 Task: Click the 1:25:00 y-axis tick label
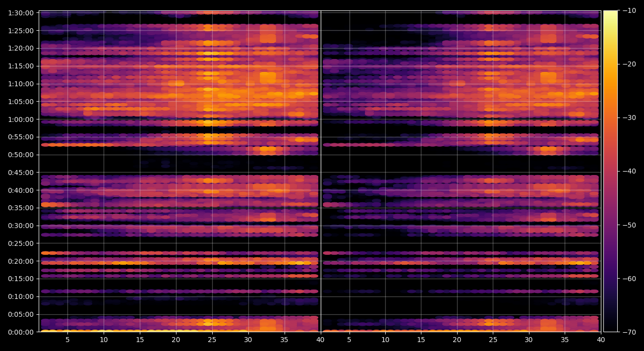pyautogui.click(x=21, y=31)
